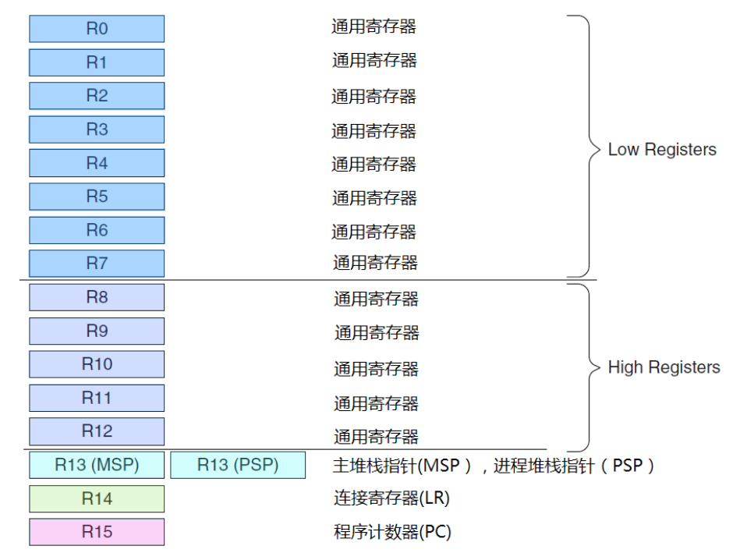Click the R10 register box

coord(97,364)
